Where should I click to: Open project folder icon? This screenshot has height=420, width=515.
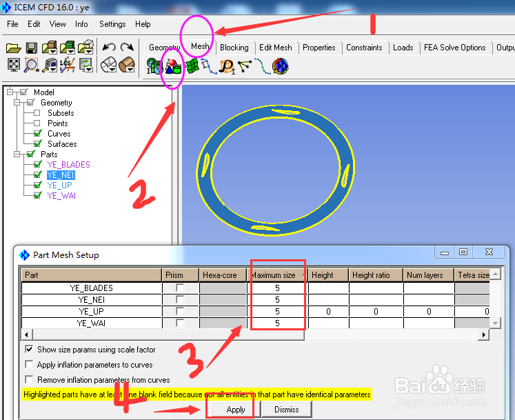coord(14,48)
